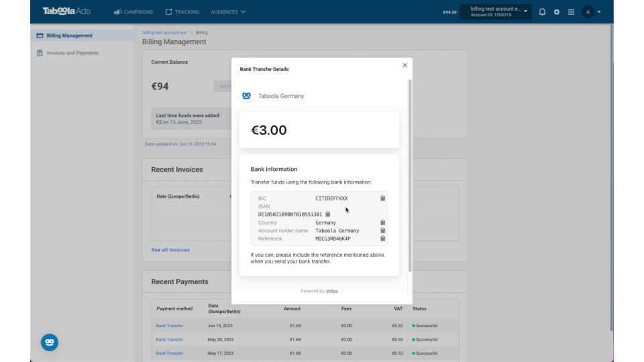This screenshot has height=362, width=644.
Task: Go to Campaigns
Action: click(133, 12)
